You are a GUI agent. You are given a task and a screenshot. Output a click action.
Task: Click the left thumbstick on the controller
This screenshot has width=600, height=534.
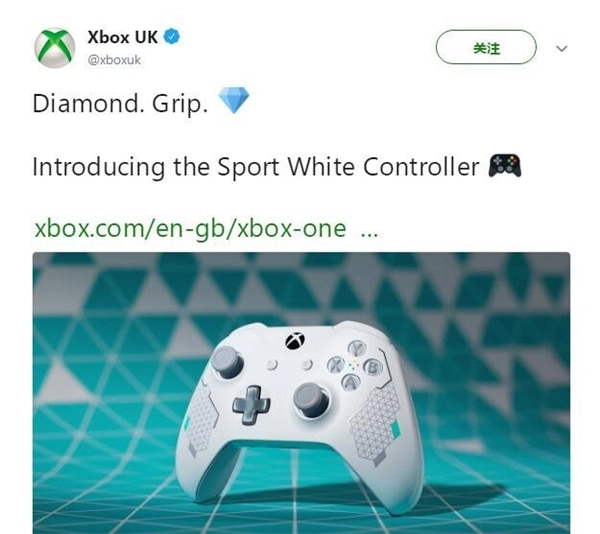(x=228, y=362)
